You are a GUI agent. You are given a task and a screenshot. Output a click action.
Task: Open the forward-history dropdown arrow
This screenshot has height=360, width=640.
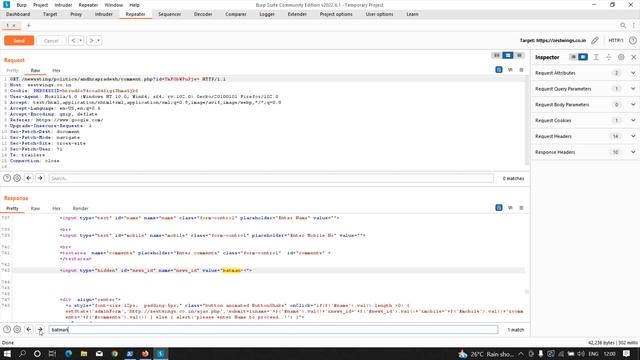98,41
